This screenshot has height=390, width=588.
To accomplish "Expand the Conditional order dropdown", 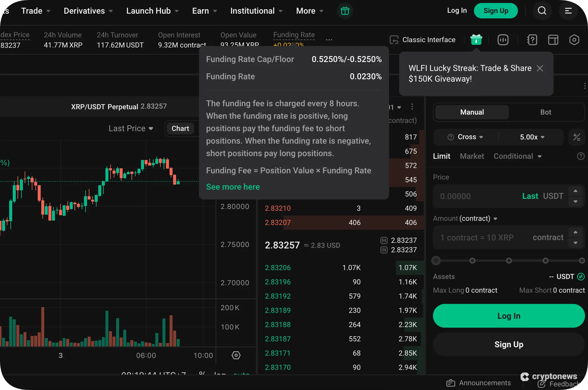I will tap(517, 156).
